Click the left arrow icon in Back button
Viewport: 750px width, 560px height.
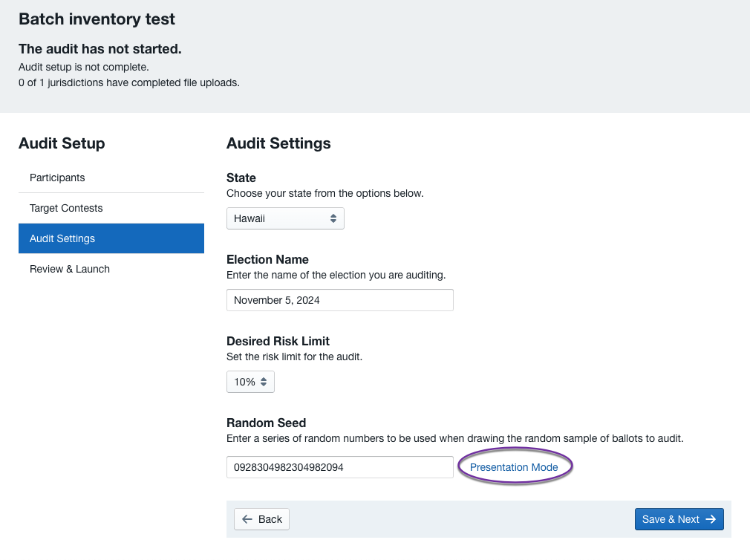[248, 519]
